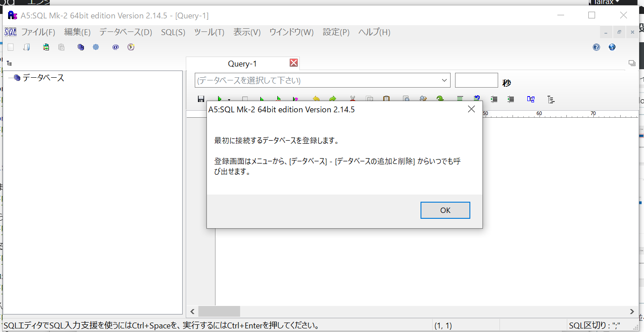Select データベース root node in tree
The width and height of the screenshot is (644, 332).
43,78
